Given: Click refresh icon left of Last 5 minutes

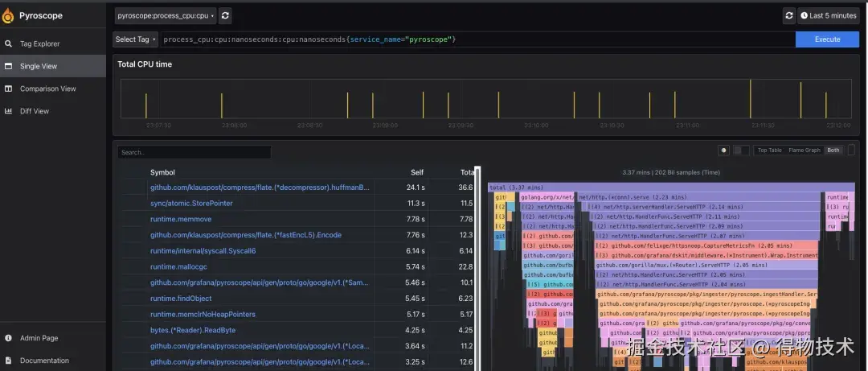Looking at the screenshot, I should [x=789, y=15].
